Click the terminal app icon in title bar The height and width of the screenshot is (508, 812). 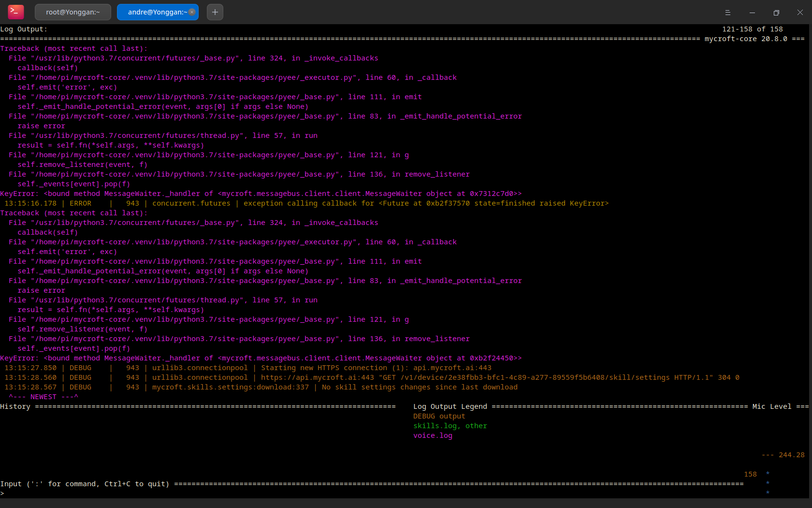coord(16,12)
